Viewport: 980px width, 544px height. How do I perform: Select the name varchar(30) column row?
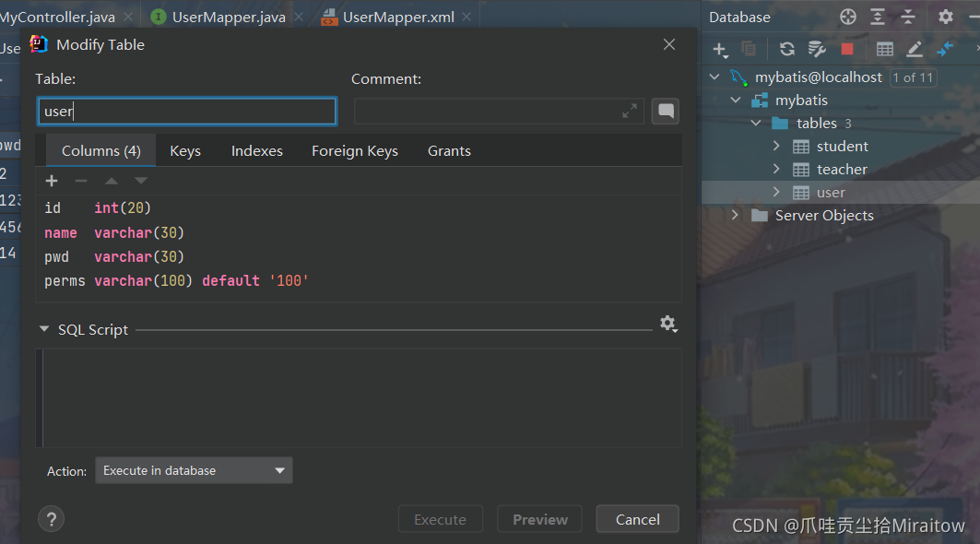click(358, 232)
